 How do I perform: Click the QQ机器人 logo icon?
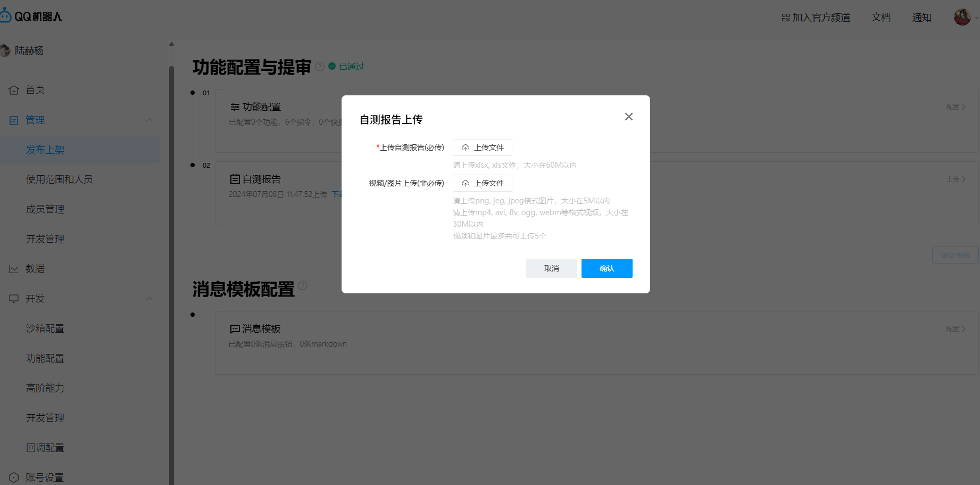pos(5,15)
